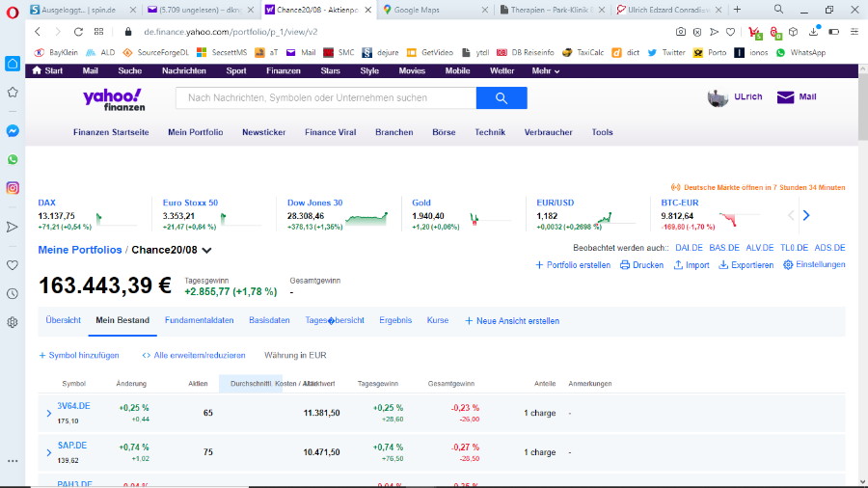Switch to Fundamentaldaten tab
The image size is (868, 488).
coord(199,320)
